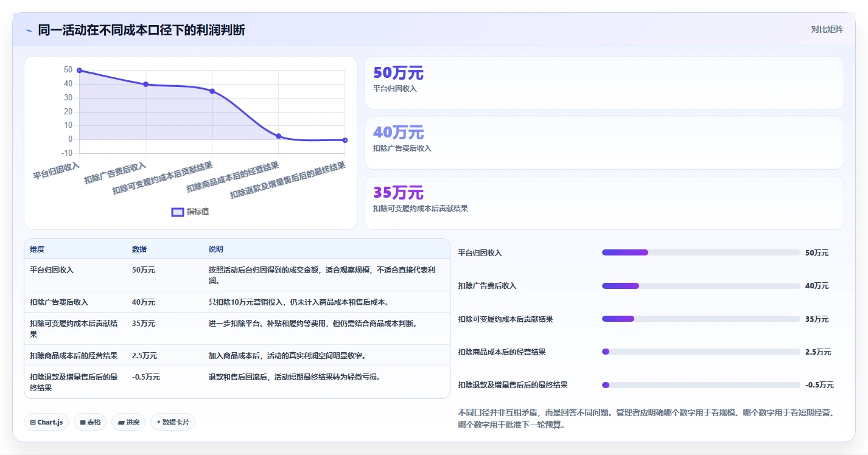
Task: Click the 平台归因收入 progress bar
Action: pos(701,252)
